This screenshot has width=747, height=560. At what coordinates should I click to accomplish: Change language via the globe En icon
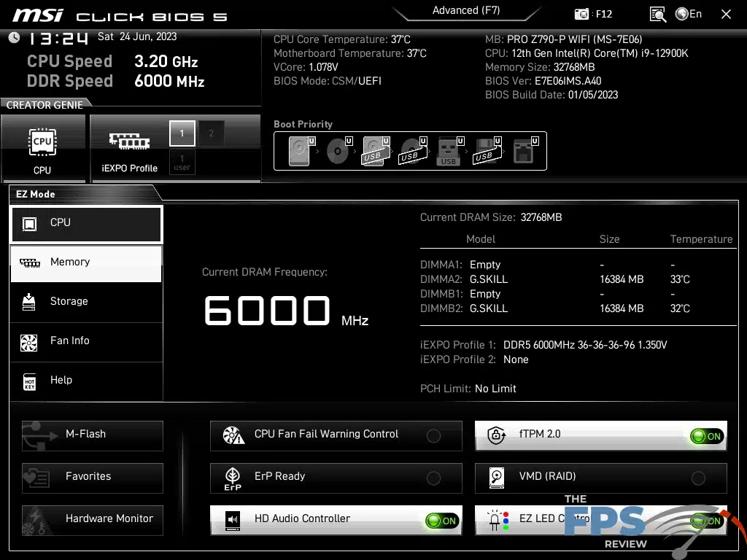tap(689, 14)
